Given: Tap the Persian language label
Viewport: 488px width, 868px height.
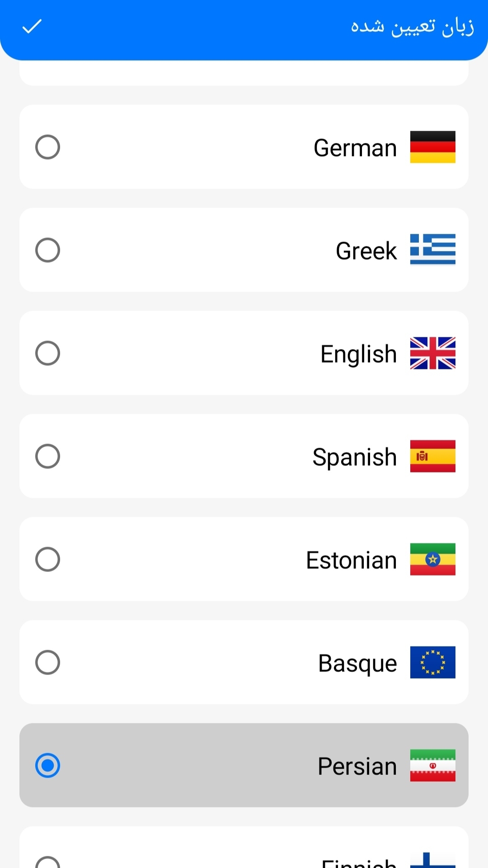Looking at the screenshot, I should (x=357, y=766).
